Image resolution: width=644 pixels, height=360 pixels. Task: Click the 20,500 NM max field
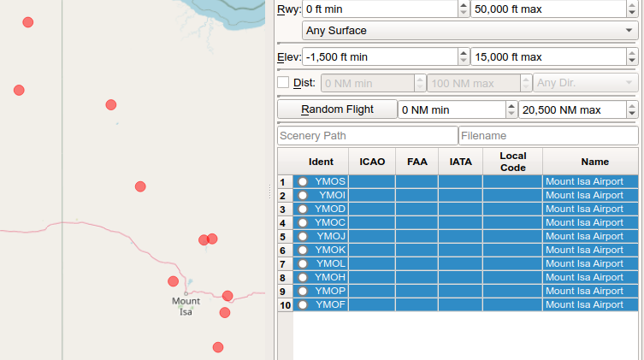click(x=572, y=109)
